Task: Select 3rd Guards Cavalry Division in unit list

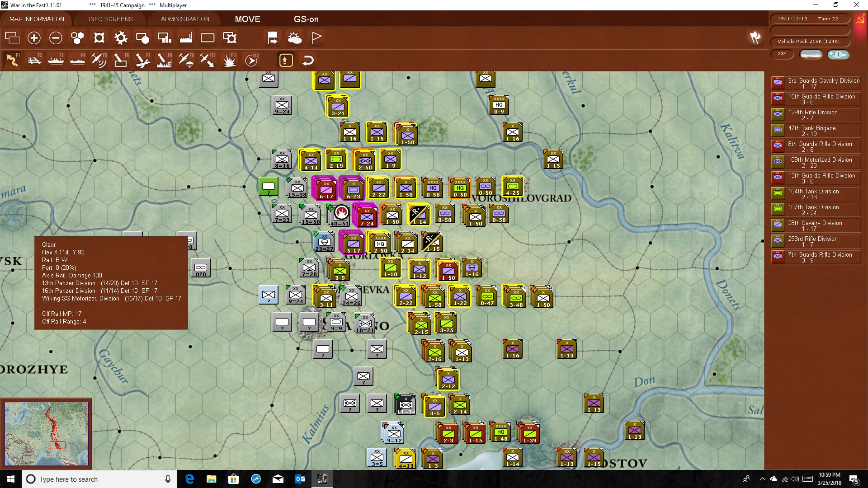Action: pos(816,83)
